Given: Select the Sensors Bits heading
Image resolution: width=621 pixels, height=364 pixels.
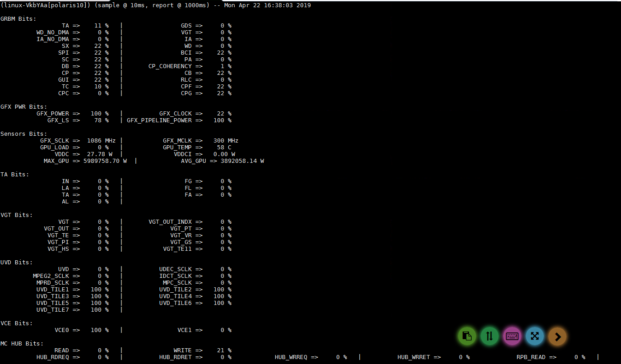Looking at the screenshot, I should [23, 134].
